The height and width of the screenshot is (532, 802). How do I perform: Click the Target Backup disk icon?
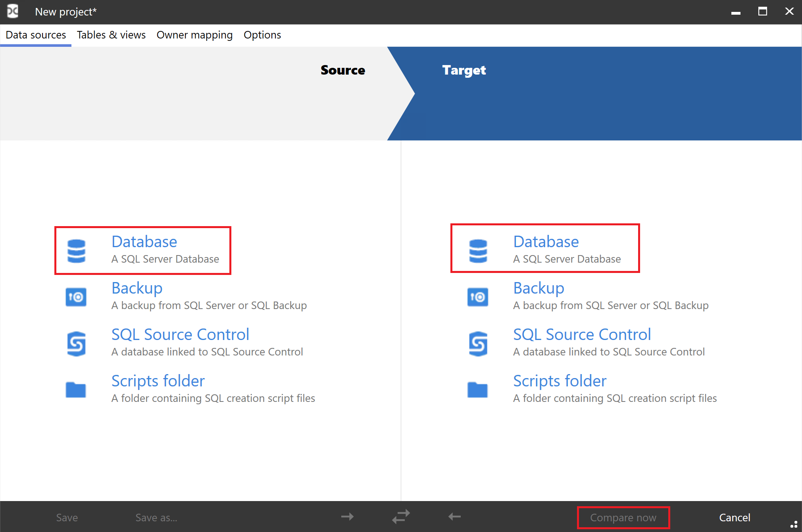point(477,297)
